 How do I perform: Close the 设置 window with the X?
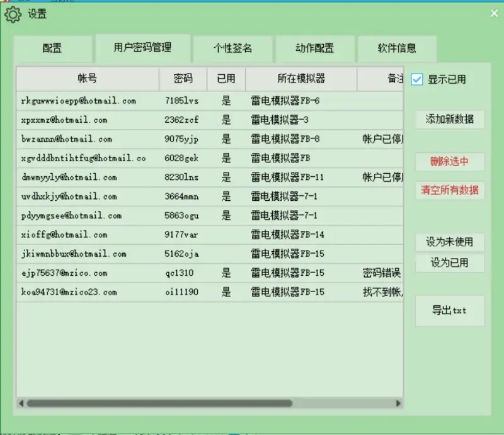(494, 13)
